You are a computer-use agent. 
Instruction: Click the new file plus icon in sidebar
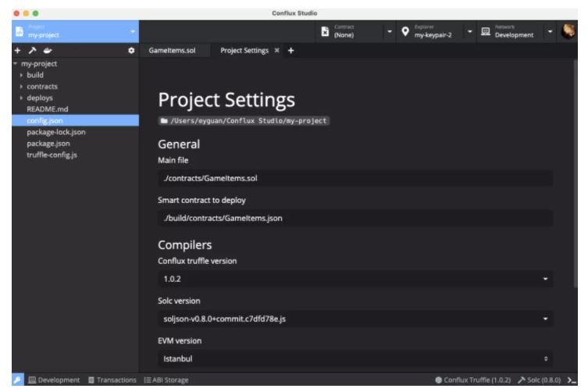click(x=17, y=50)
